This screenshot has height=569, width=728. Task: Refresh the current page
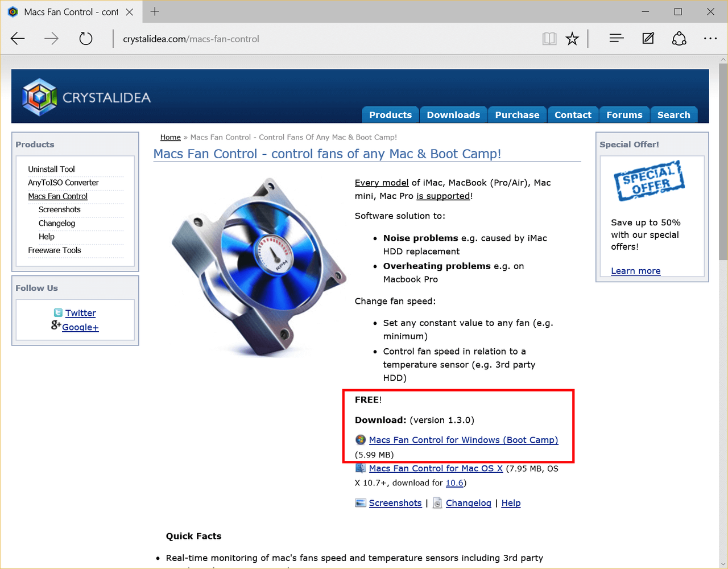[86, 39]
